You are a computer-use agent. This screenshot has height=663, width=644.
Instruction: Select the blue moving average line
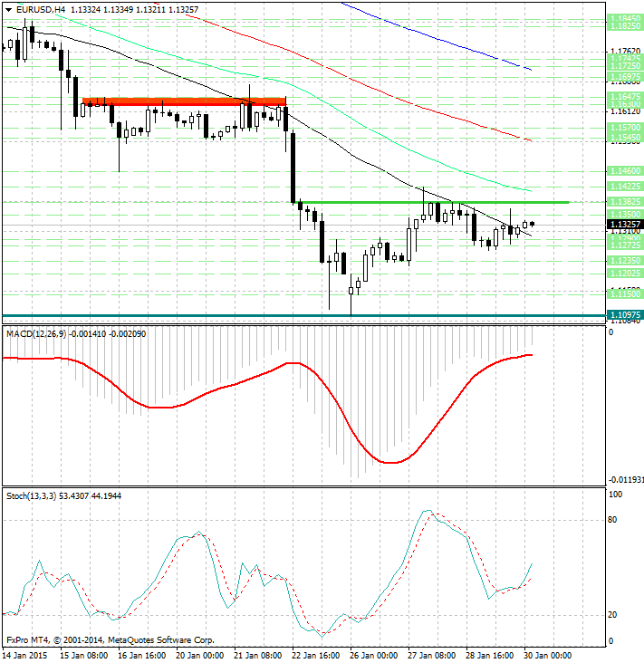pyautogui.click(x=437, y=37)
